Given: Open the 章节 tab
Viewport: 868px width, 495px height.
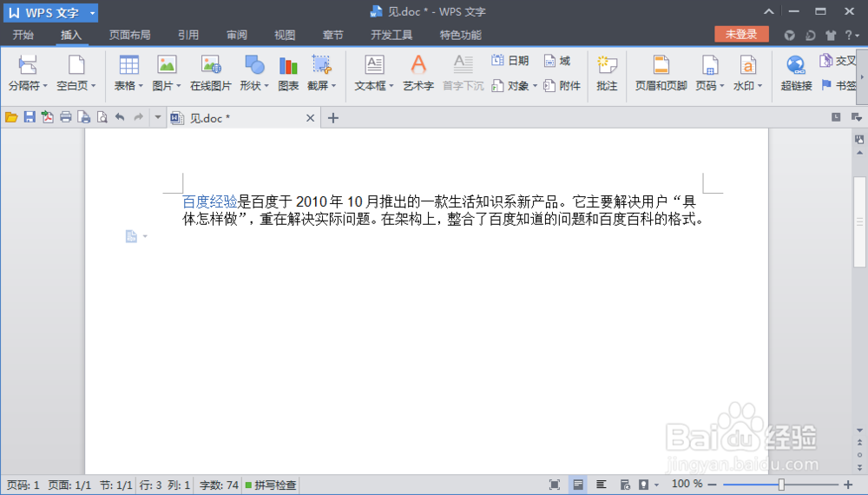Looking at the screenshot, I should coord(332,35).
